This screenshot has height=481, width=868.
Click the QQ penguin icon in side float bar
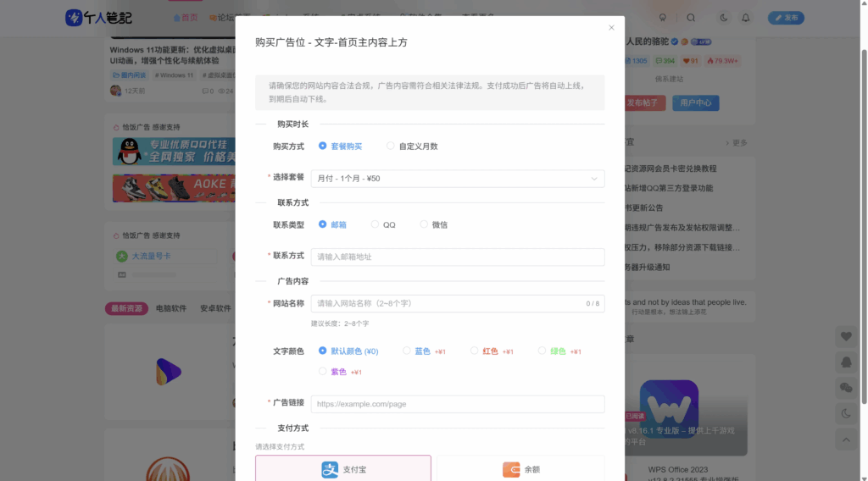846,362
